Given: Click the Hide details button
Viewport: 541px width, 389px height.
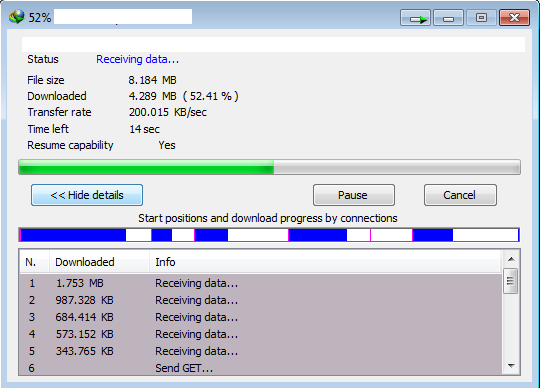Looking at the screenshot, I should (x=87, y=195).
